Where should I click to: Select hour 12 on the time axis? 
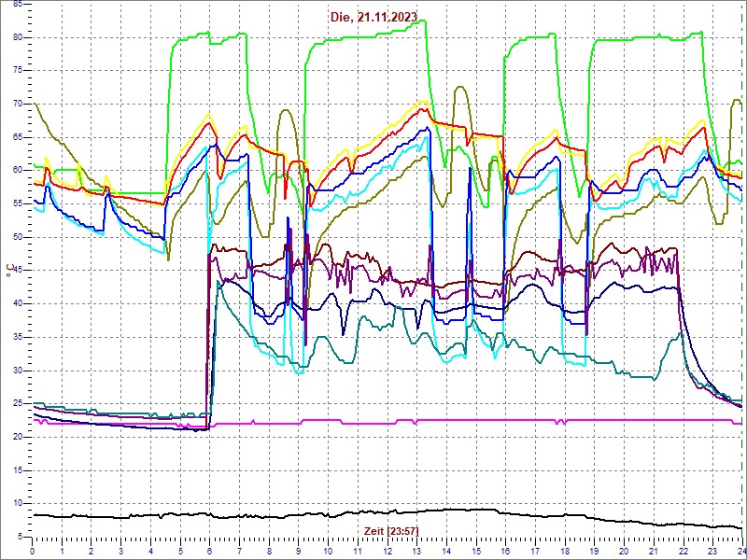387,552
